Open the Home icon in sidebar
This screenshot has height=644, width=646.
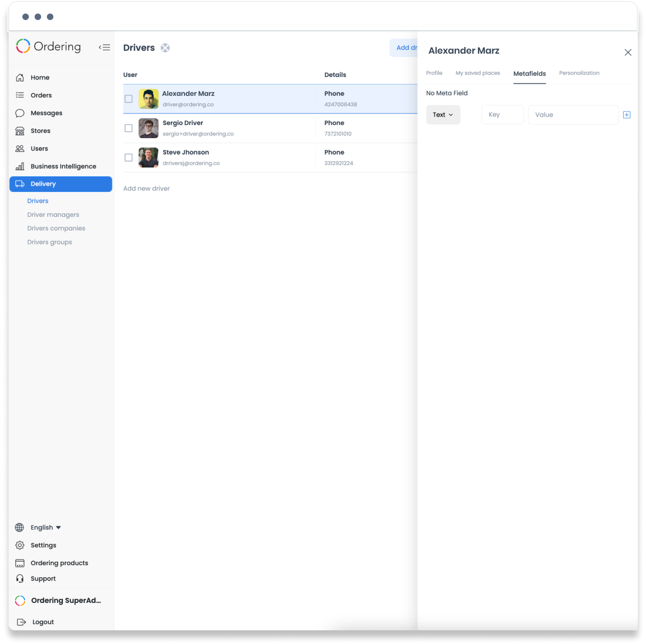click(x=20, y=78)
